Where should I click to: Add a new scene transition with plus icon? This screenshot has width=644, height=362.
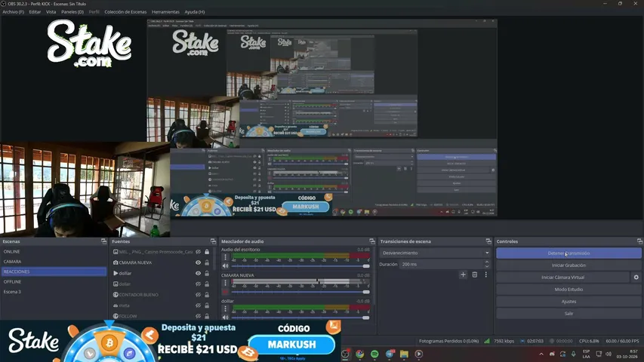(x=463, y=275)
